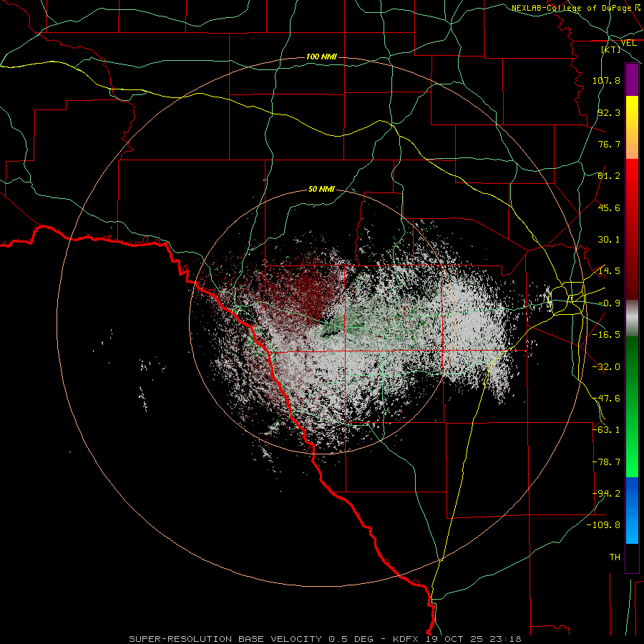The height and width of the screenshot is (644, 644).
Task: Pick the yellow-orange segment of the color bar
Action: point(632,127)
